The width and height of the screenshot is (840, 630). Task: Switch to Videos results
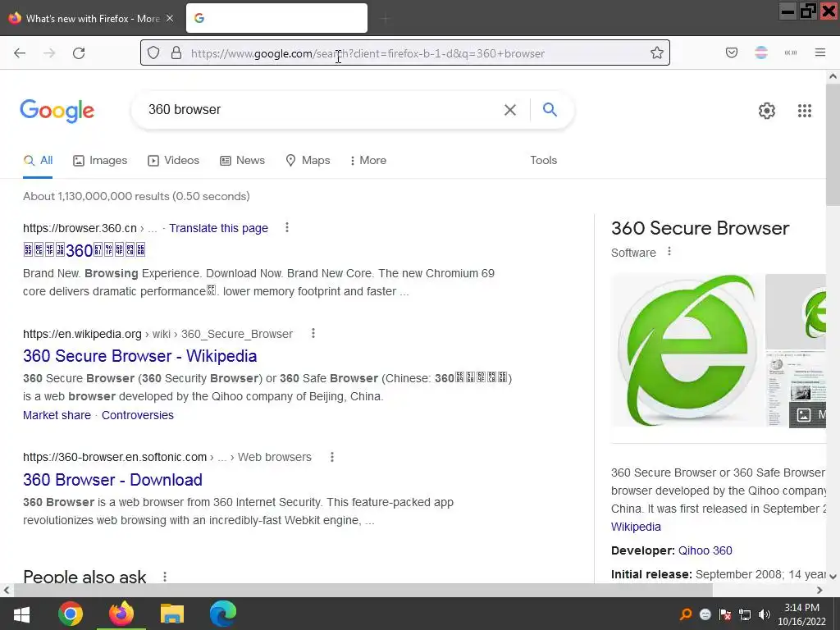174,160
